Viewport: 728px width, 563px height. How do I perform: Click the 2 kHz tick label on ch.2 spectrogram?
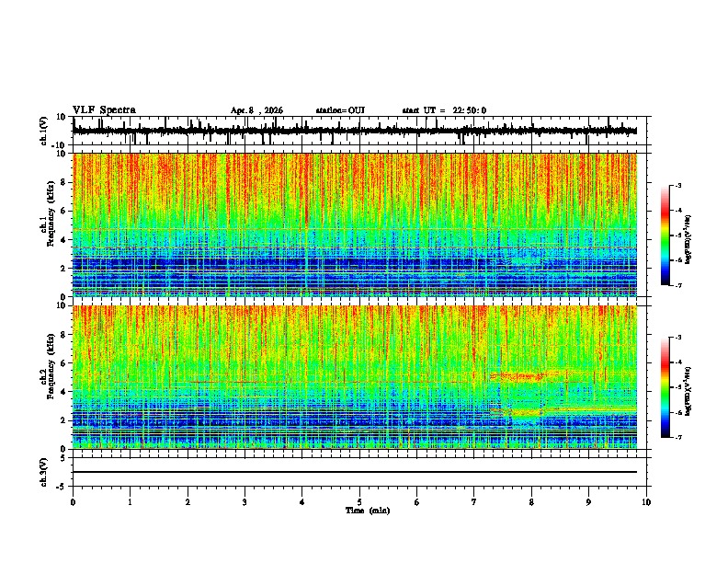coord(64,420)
